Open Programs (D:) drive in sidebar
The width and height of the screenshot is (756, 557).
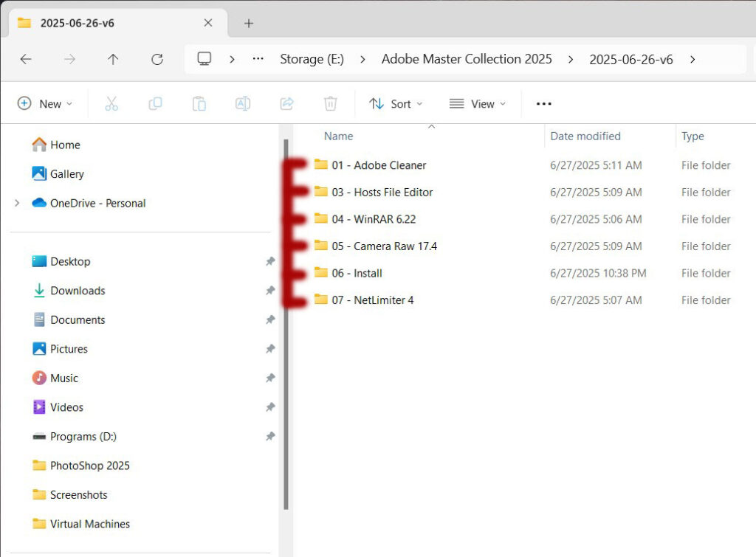pyautogui.click(x=75, y=436)
